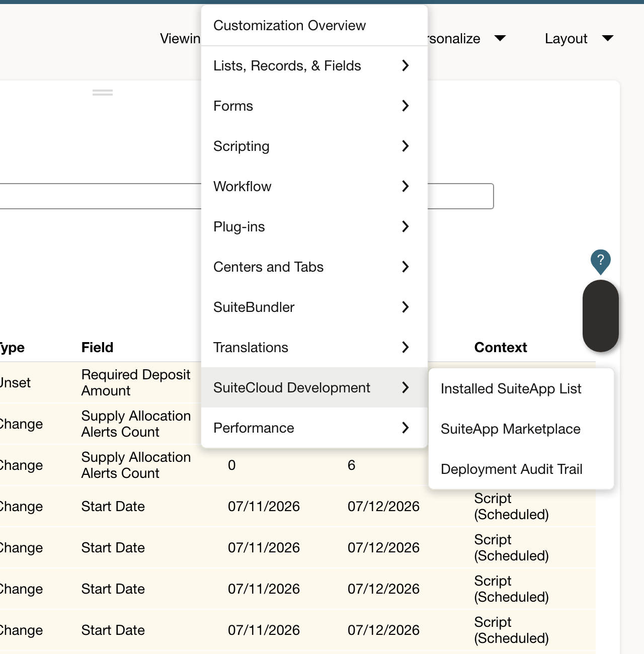Click the text input field left portion
The image size is (644, 654).
[x=101, y=196]
